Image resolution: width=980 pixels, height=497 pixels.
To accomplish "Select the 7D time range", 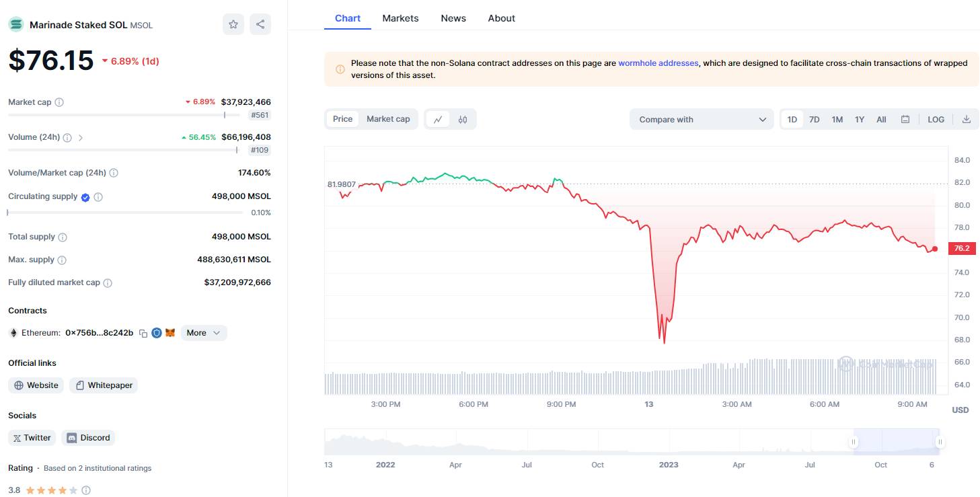I will tap(815, 120).
